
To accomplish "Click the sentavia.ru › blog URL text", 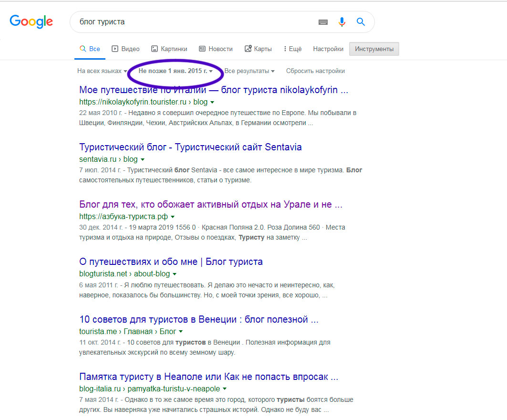I will pyautogui.click(x=108, y=159).
